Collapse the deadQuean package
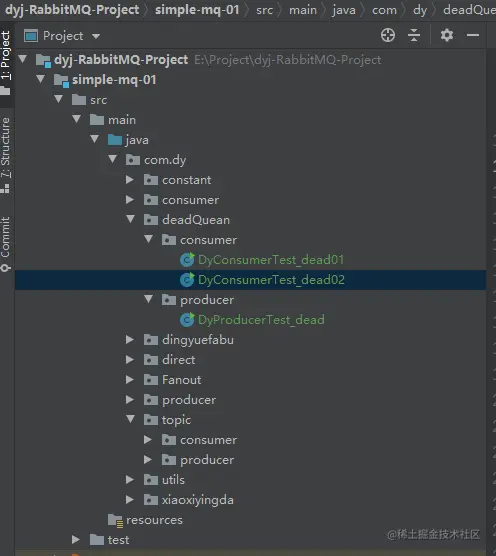The height and width of the screenshot is (556, 496). (130, 219)
